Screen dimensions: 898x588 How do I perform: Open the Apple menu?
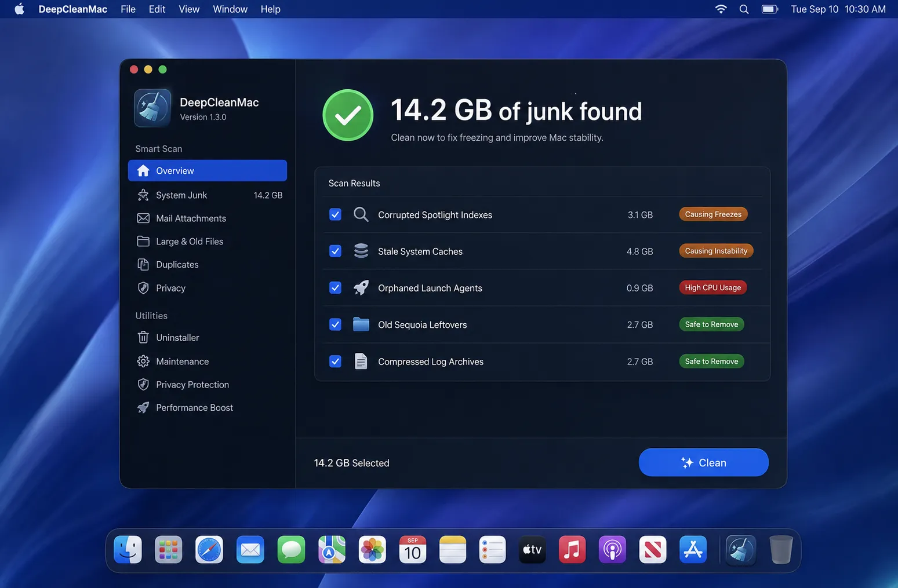tap(19, 9)
